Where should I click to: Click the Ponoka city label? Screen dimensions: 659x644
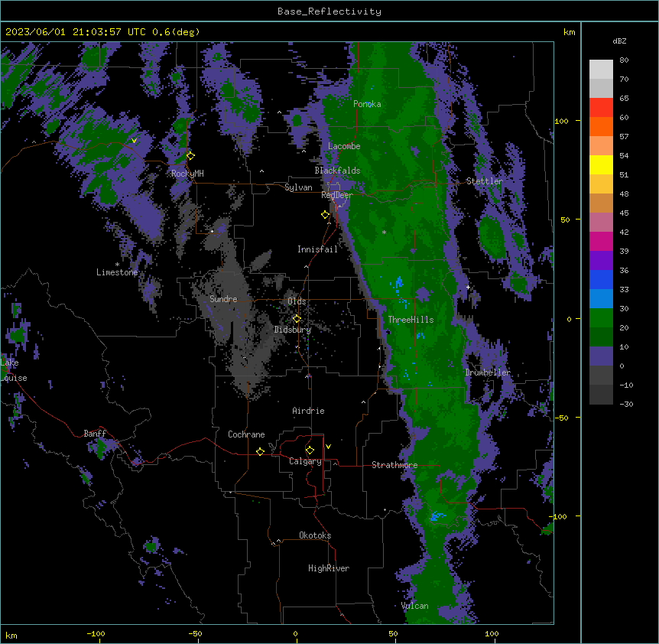click(x=367, y=104)
